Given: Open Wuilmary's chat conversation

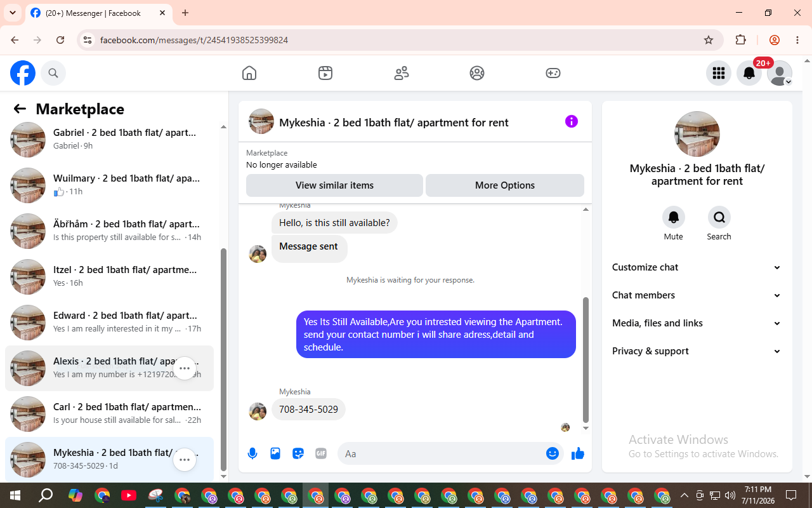Looking at the screenshot, I should (x=109, y=185).
